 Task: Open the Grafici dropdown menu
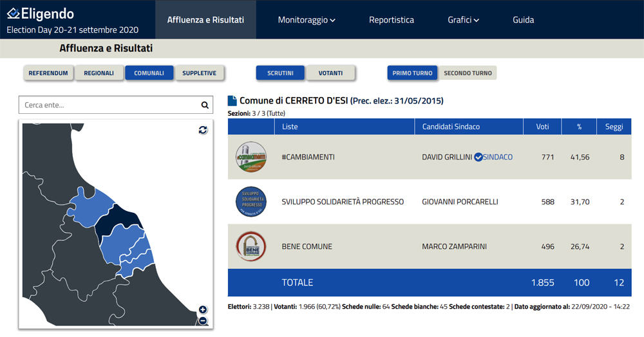pyautogui.click(x=463, y=20)
